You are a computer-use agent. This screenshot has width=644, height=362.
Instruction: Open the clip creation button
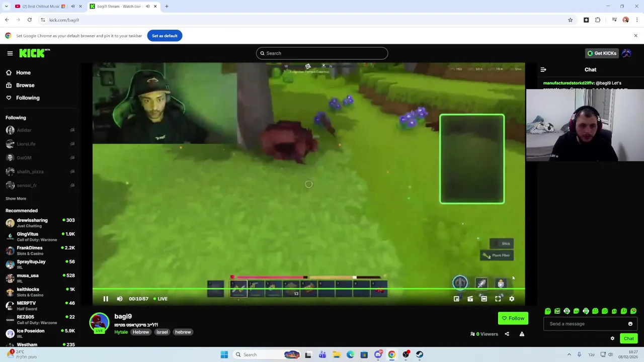(x=470, y=299)
